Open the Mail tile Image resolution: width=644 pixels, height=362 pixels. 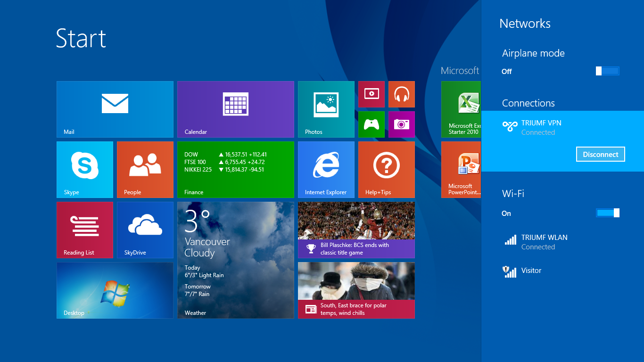click(x=115, y=109)
